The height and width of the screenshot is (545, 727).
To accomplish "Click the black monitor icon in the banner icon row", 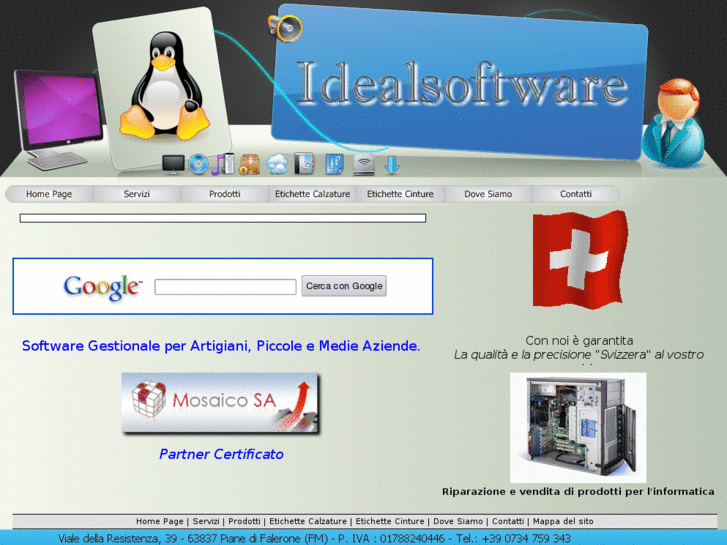I will tap(173, 165).
